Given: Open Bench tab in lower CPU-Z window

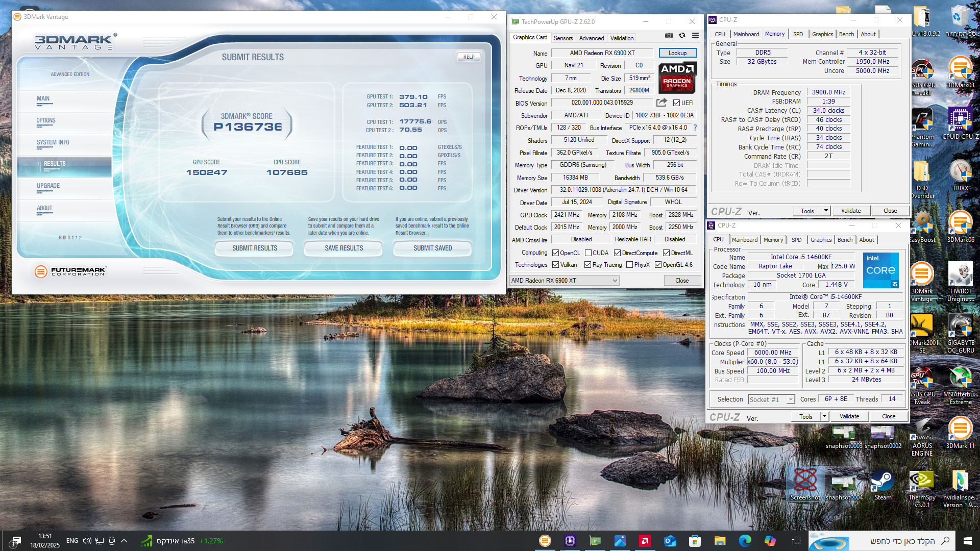Looking at the screenshot, I should (845, 240).
